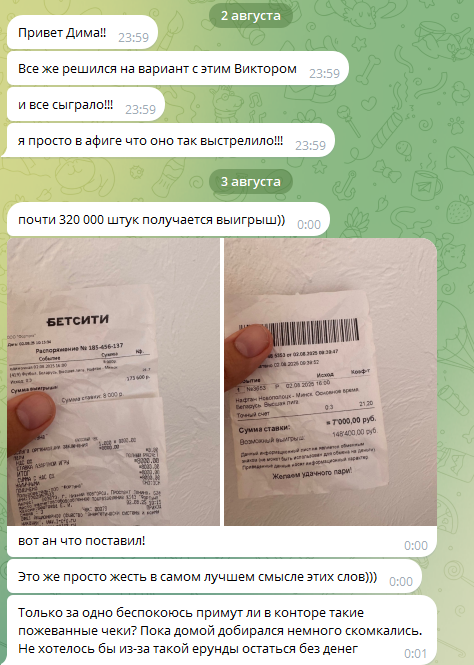Click the message about пожеванные чеки
The width and height of the screenshot is (474, 665).
click(222, 630)
